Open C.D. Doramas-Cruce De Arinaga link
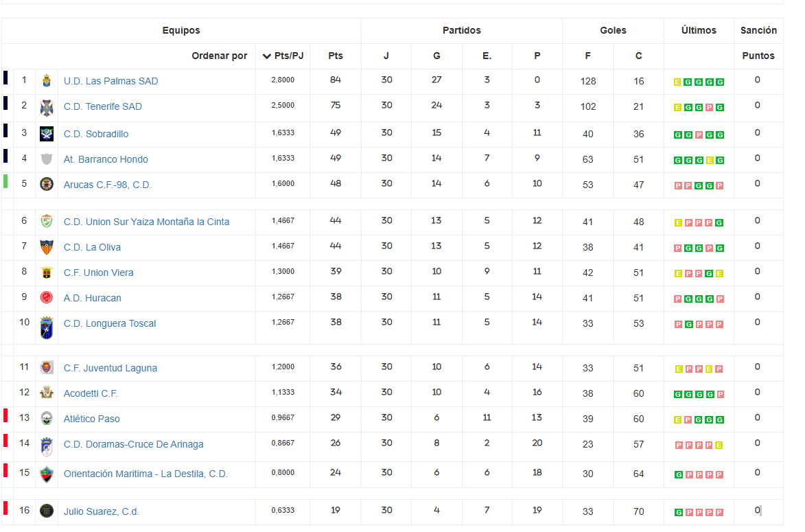Screen dimensions: 805x532 click(x=134, y=444)
